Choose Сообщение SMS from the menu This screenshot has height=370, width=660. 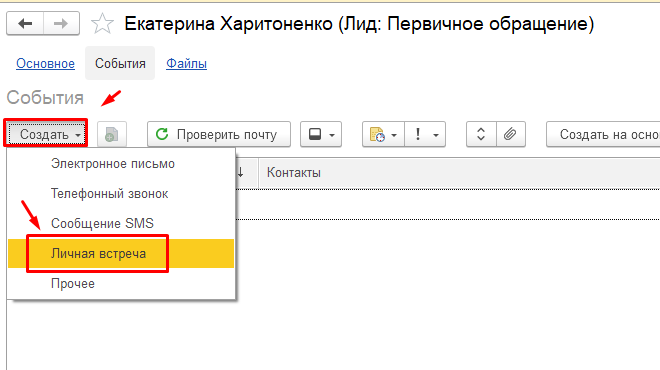(x=121, y=224)
